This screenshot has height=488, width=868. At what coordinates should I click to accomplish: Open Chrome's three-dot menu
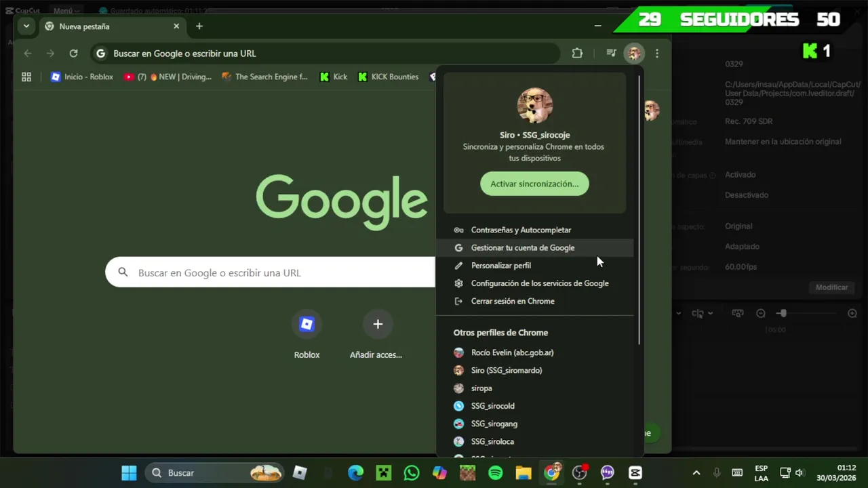click(x=657, y=54)
